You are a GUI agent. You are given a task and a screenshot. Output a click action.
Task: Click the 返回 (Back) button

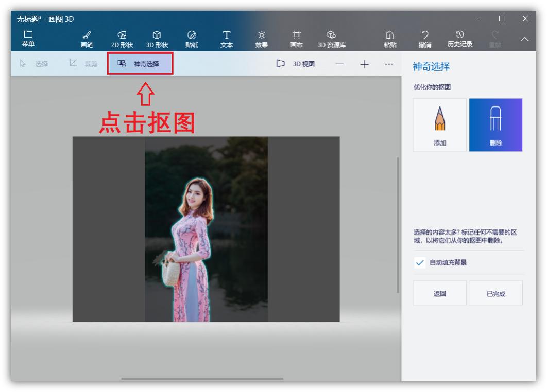pyautogui.click(x=440, y=293)
